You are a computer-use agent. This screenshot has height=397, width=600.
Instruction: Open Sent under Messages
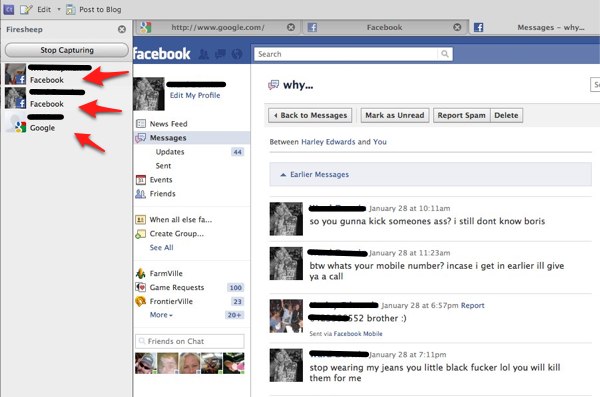163,166
